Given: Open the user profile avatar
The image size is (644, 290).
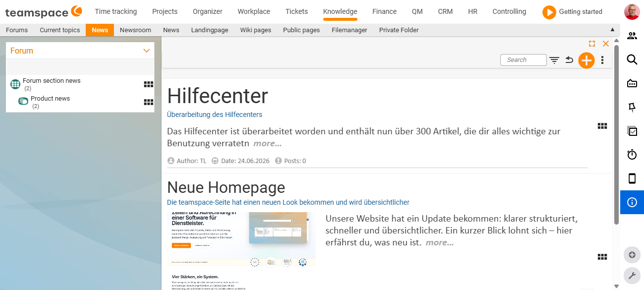Looking at the screenshot, I should (632, 11).
